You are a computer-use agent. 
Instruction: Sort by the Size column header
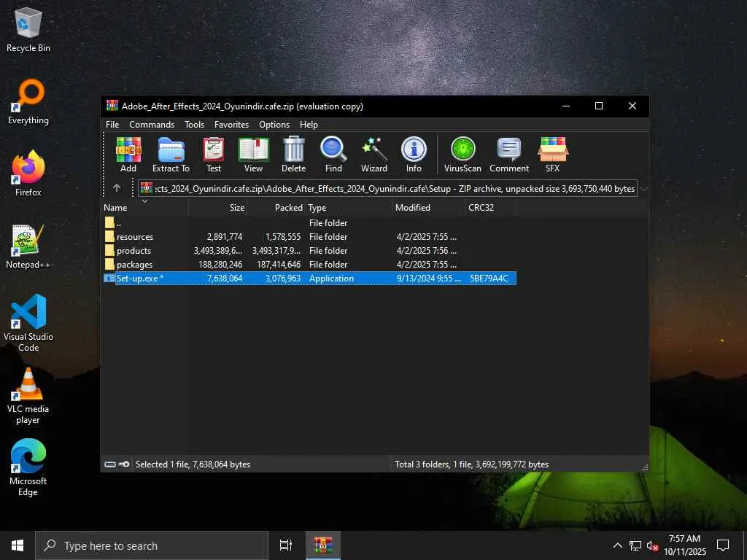click(217, 208)
